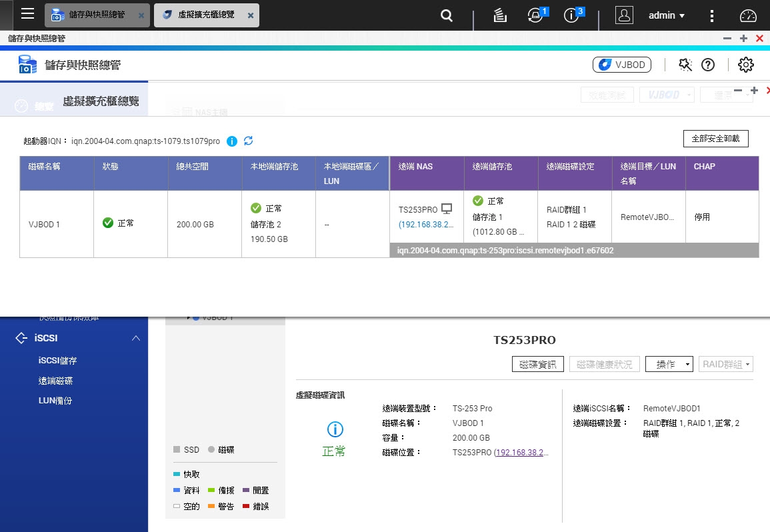Click the 停用 CHAP status cell

[x=722, y=217]
